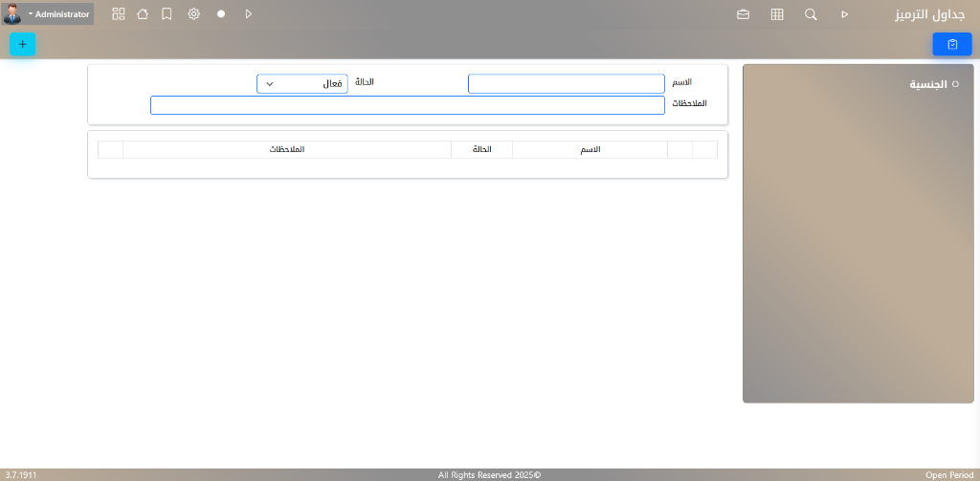Image resolution: width=980 pixels, height=481 pixels.
Task: Select the الجنسية radio item in sidebar
Action: 954,84
